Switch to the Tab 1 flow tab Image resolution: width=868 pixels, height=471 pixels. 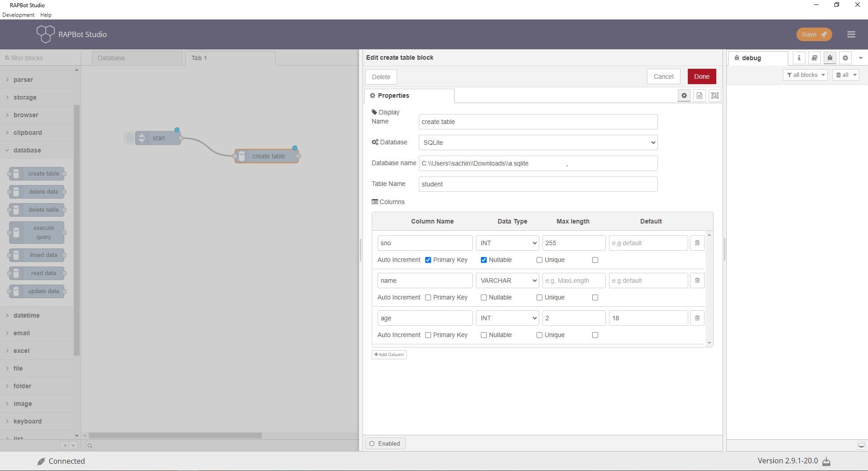230,58
